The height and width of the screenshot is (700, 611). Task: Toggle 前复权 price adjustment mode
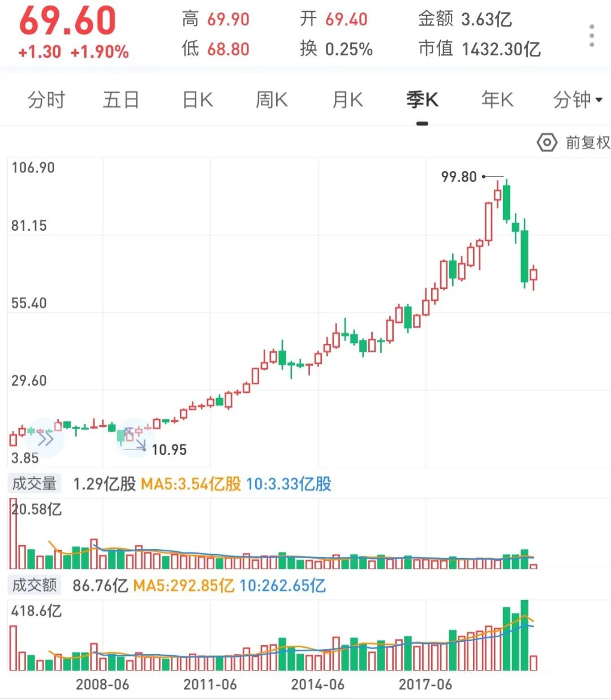[x=584, y=143]
